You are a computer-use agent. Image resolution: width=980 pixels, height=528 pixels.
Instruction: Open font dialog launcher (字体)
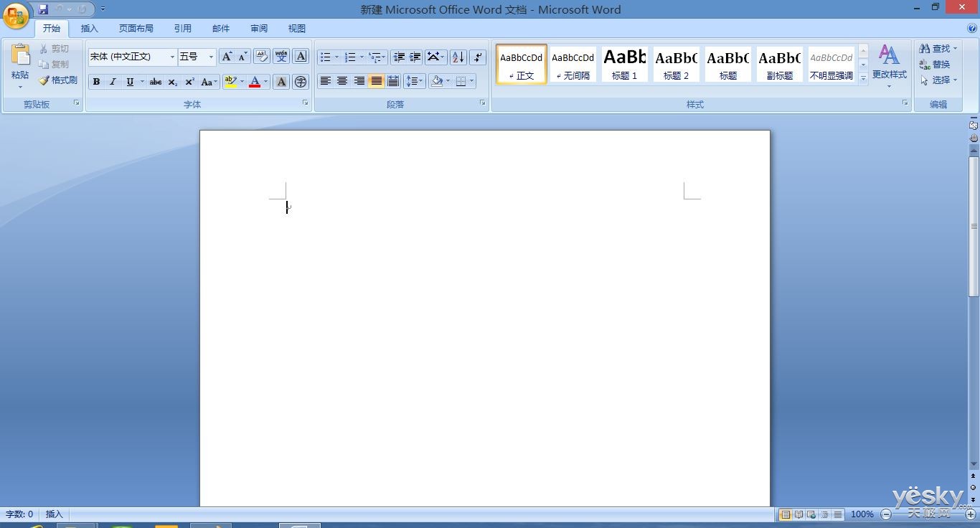[305, 103]
